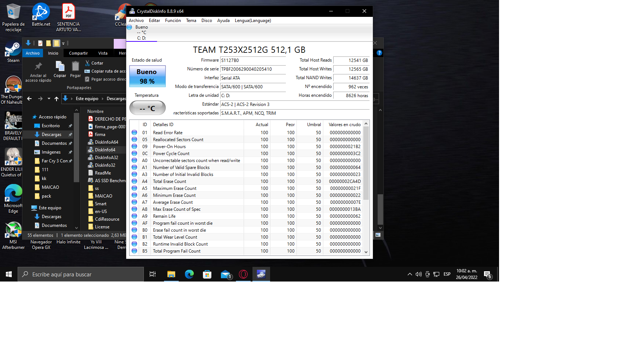Open Opera GX from the taskbar
Viewport: 644px width, 342px height.
pos(243,274)
